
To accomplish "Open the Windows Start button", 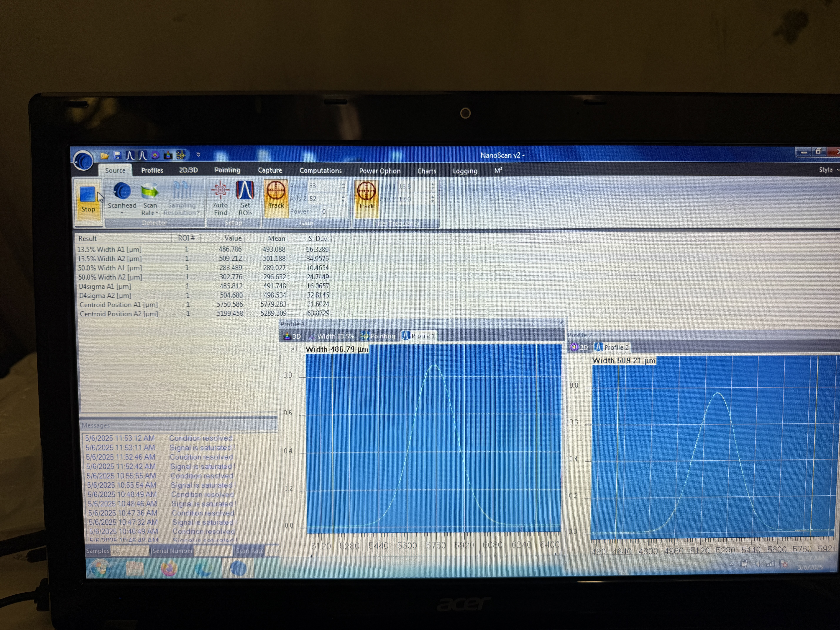I will click(x=100, y=569).
